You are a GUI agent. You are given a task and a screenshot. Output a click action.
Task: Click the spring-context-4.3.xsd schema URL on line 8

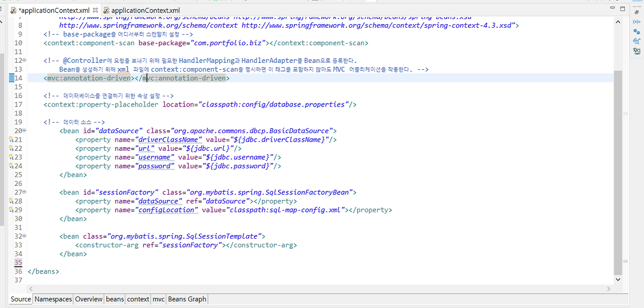click(x=376, y=25)
